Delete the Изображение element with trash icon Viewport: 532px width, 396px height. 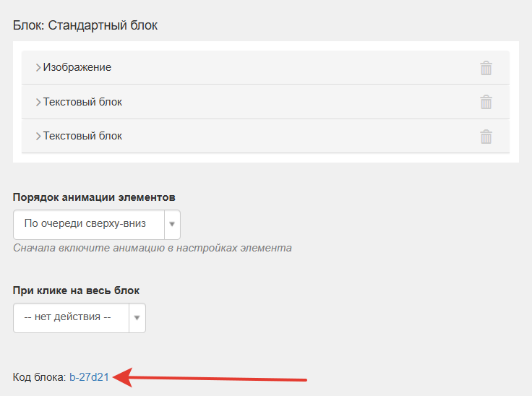point(486,68)
